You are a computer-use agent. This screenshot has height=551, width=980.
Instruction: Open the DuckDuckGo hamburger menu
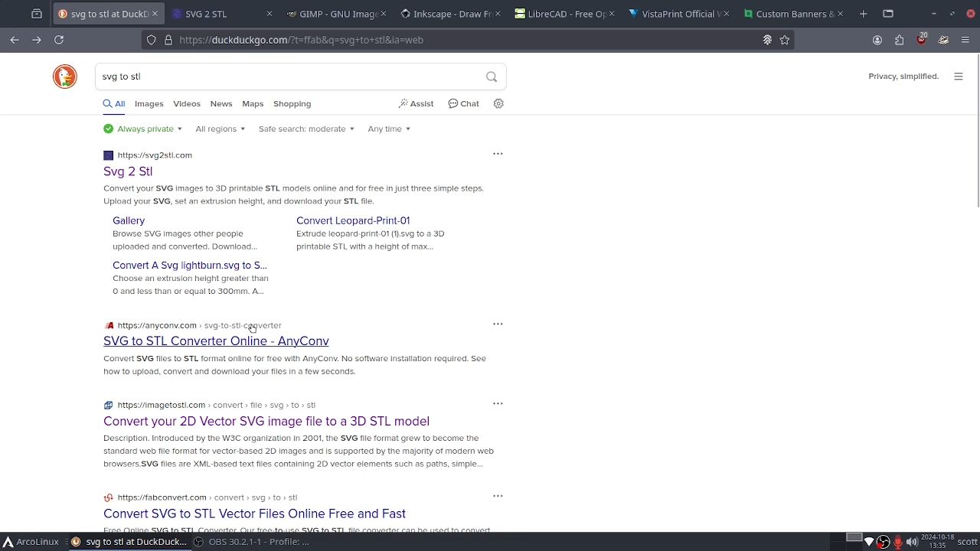click(958, 77)
